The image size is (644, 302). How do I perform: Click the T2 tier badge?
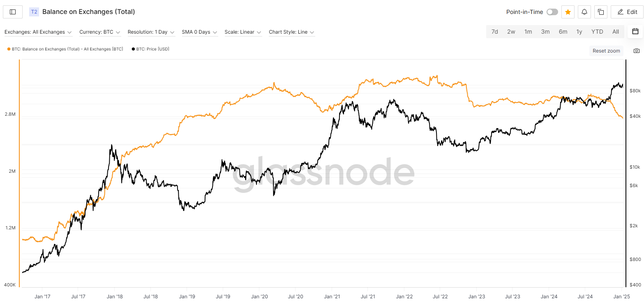click(34, 12)
